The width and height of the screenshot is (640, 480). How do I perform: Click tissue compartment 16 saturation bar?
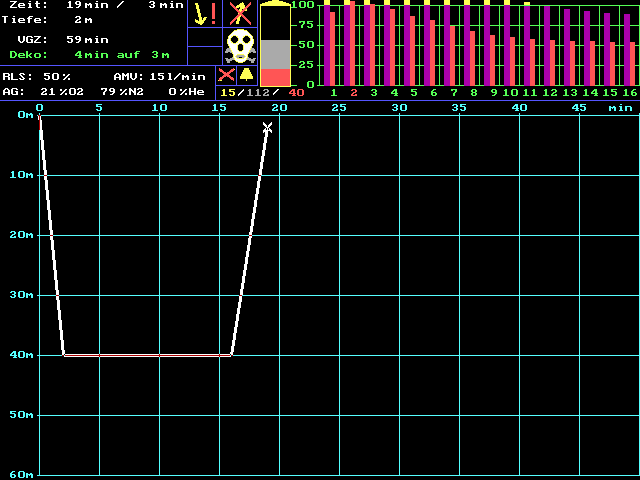pos(629,50)
